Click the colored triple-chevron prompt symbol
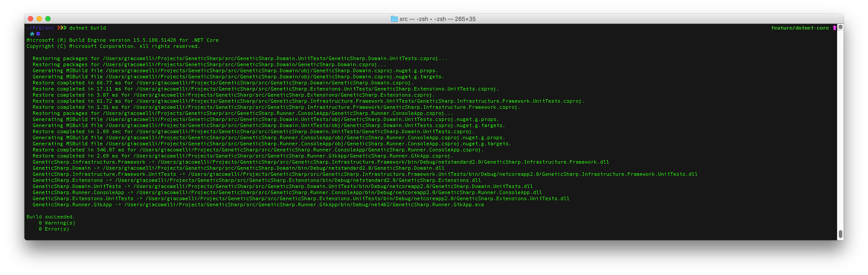The width and height of the screenshot is (868, 275). pyautogui.click(x=62, y=28)
